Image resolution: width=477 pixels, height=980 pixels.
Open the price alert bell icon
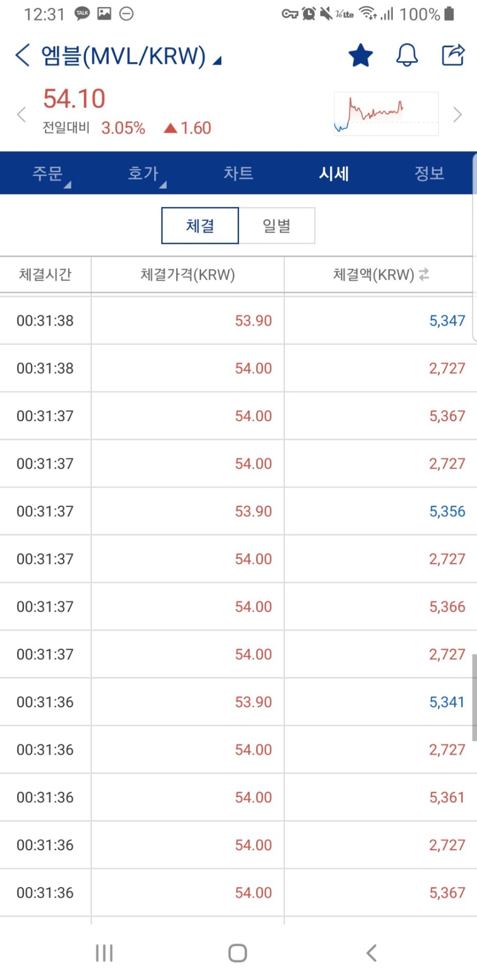pos(407,55)
